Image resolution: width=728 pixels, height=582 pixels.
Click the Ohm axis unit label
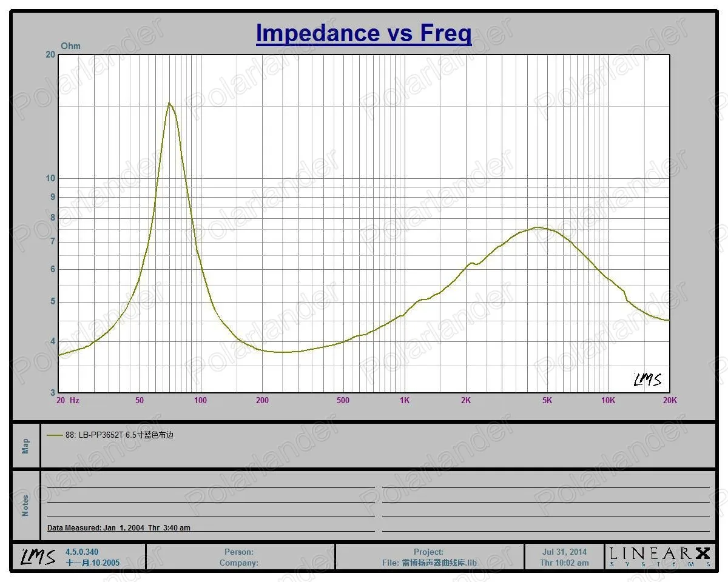point(70,46)
